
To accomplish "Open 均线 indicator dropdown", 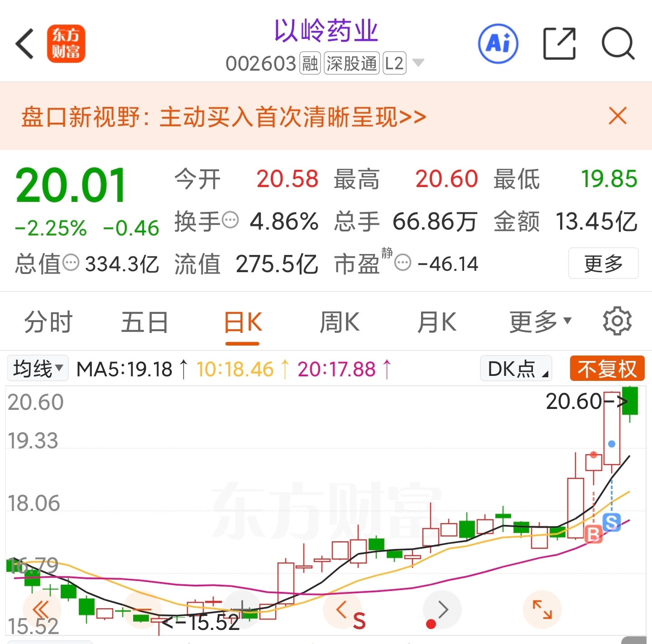I will [38, 368].
